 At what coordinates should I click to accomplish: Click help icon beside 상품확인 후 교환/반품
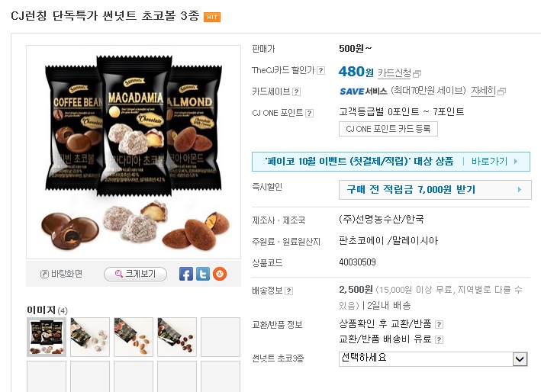click(x=439, y=324)
